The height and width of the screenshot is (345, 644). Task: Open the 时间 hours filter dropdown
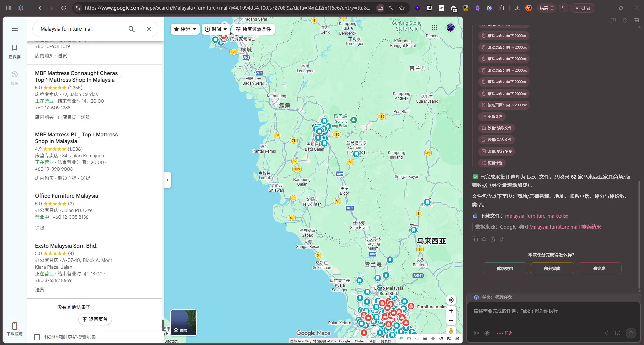(216, 29)
